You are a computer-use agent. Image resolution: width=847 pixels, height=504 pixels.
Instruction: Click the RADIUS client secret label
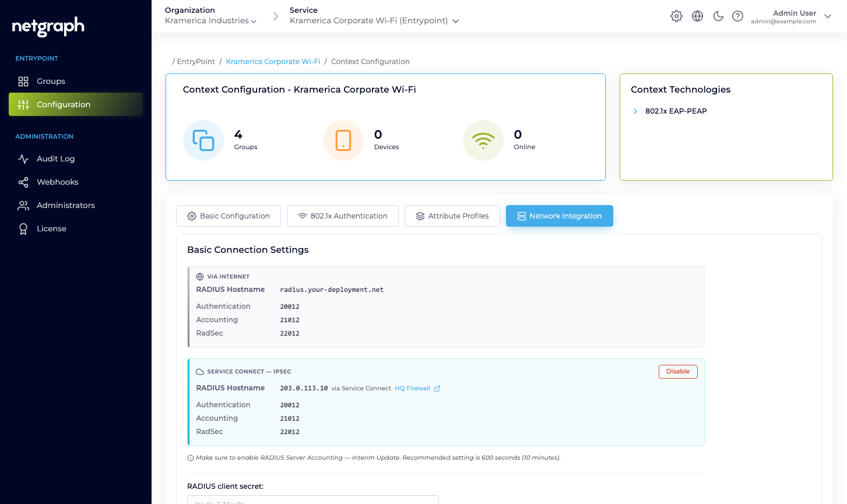(x=225, y=487)
